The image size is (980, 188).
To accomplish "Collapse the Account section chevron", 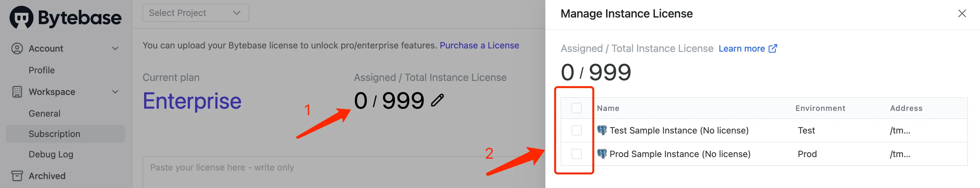I will click(115, 48).
